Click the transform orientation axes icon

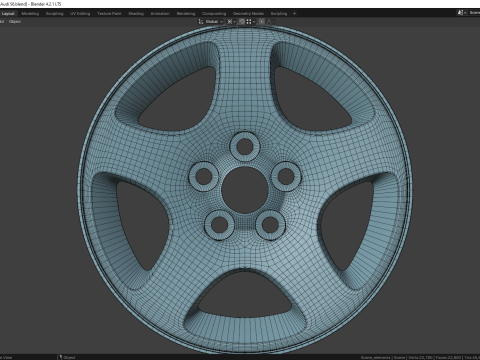pyautogui.click(x=201, y=22)
